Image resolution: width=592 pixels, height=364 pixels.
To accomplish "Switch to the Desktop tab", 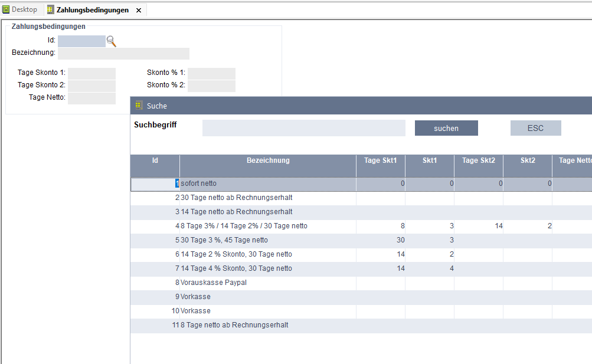I will coord(20,9).
